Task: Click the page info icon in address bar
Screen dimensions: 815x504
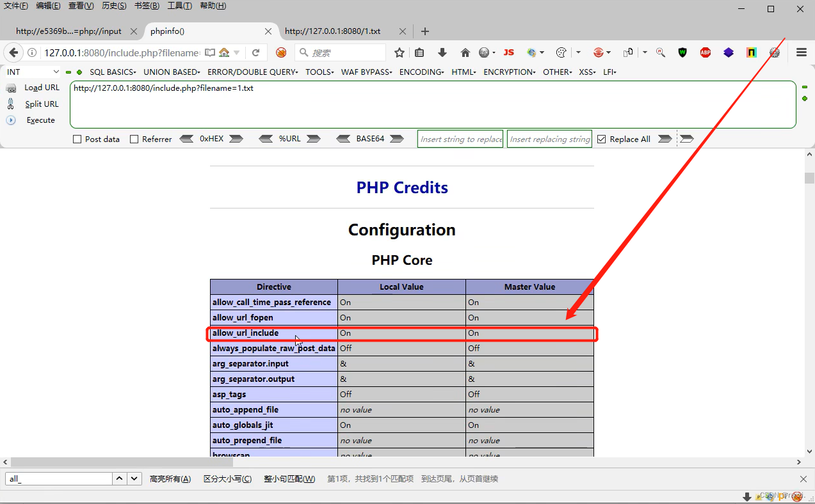Action: [33, 52]
